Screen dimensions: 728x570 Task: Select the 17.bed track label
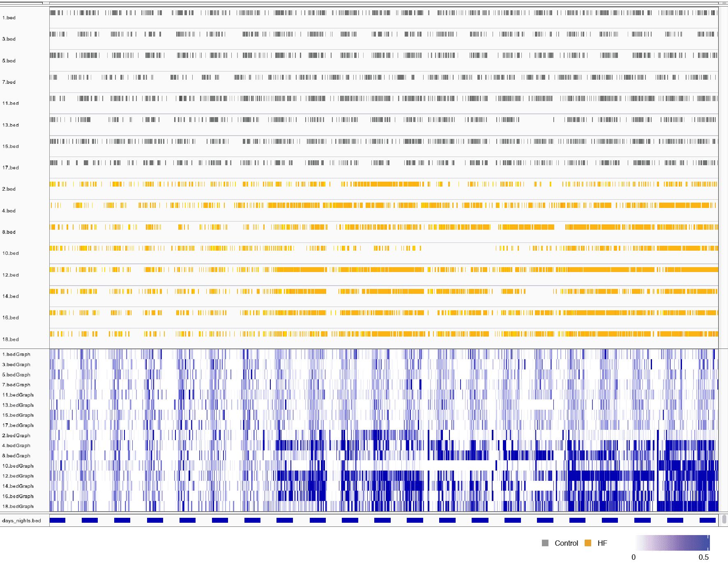tap(11, 168)
